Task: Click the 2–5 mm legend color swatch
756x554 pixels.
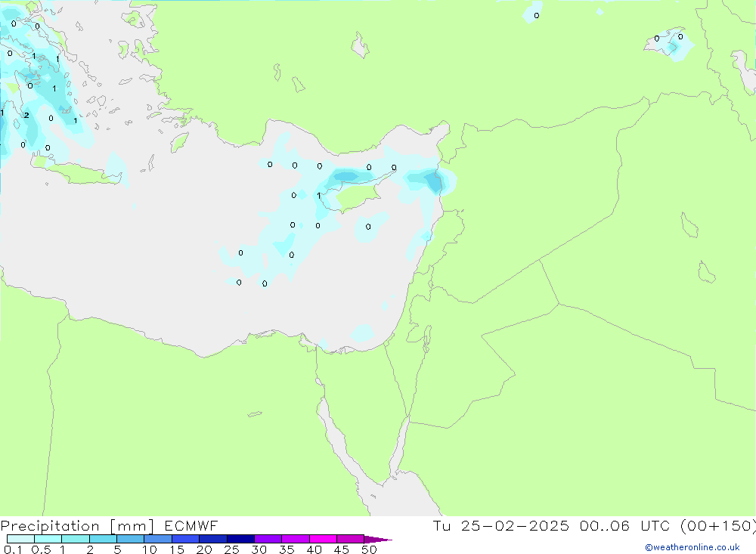Action: [x=103, y=539]
